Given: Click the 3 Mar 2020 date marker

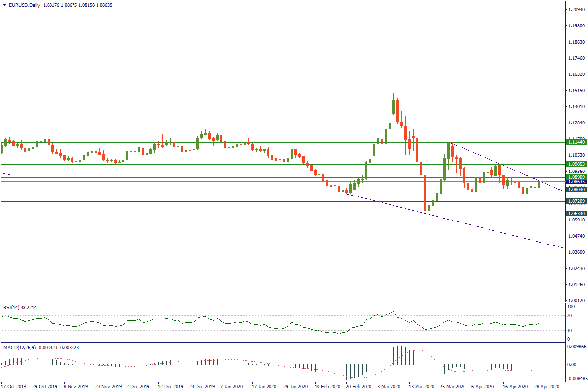Looking at the screenshot, I should [389, 386].
